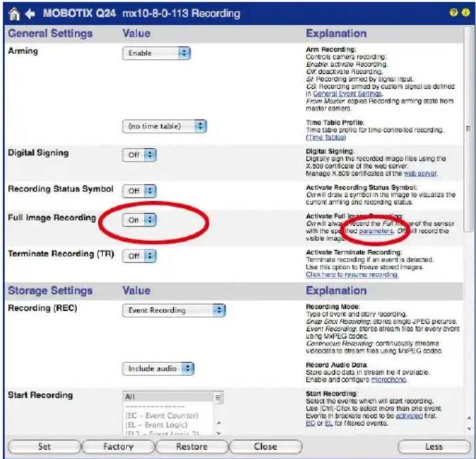The height and width of the screenshot is (459, 476).
Task: Select All in Start Recording list
Action: coord(168,396)
